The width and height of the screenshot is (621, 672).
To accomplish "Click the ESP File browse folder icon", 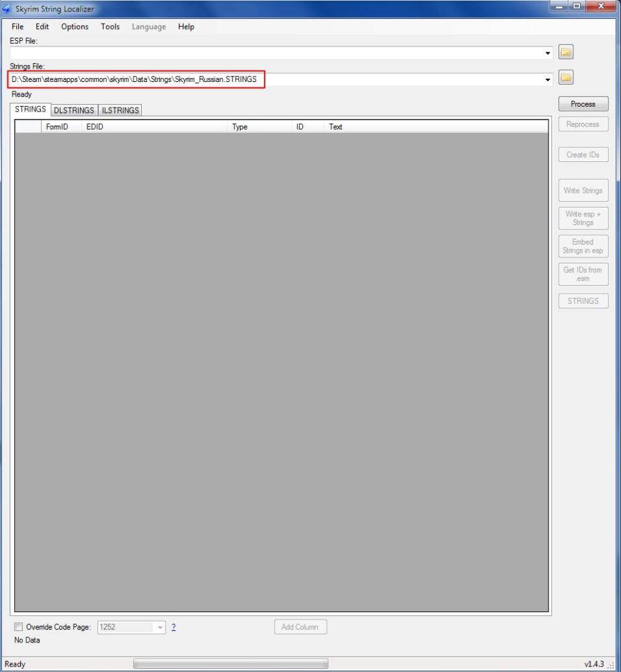I will (566, 52).
